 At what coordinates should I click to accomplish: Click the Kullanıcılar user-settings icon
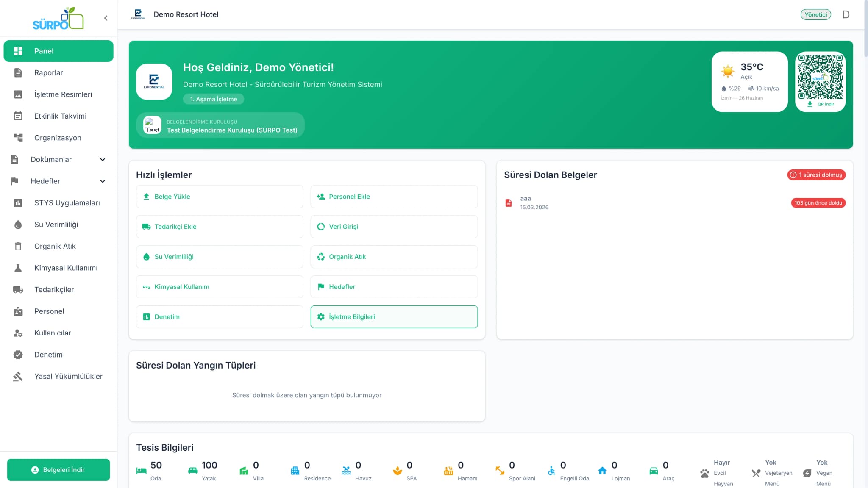18,333
